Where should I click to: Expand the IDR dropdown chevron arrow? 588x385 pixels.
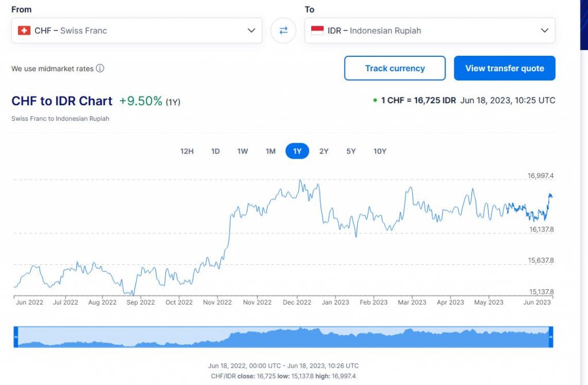(544, 30)
